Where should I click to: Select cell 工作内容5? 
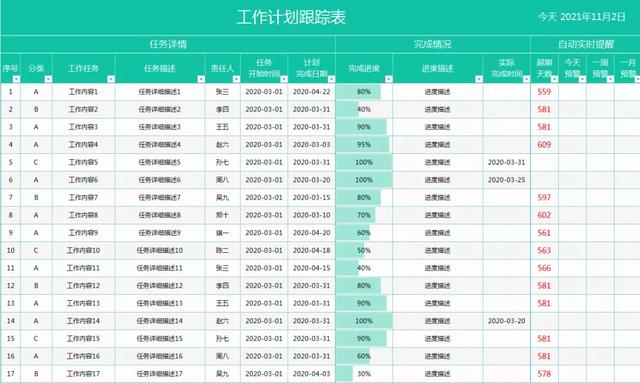coord(83,162)
